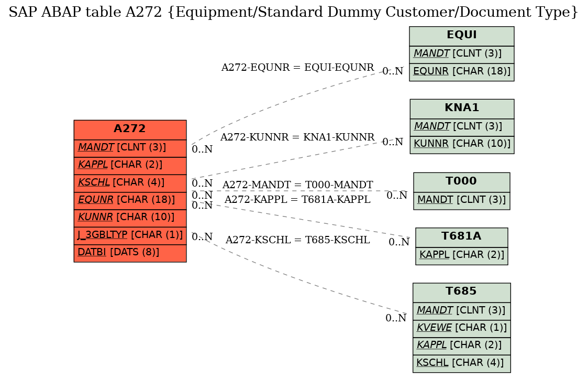Screen dimensions: 588x378
Task: Click relation label A272-MANDT = T000-MANDT
Action: [297, 185]
